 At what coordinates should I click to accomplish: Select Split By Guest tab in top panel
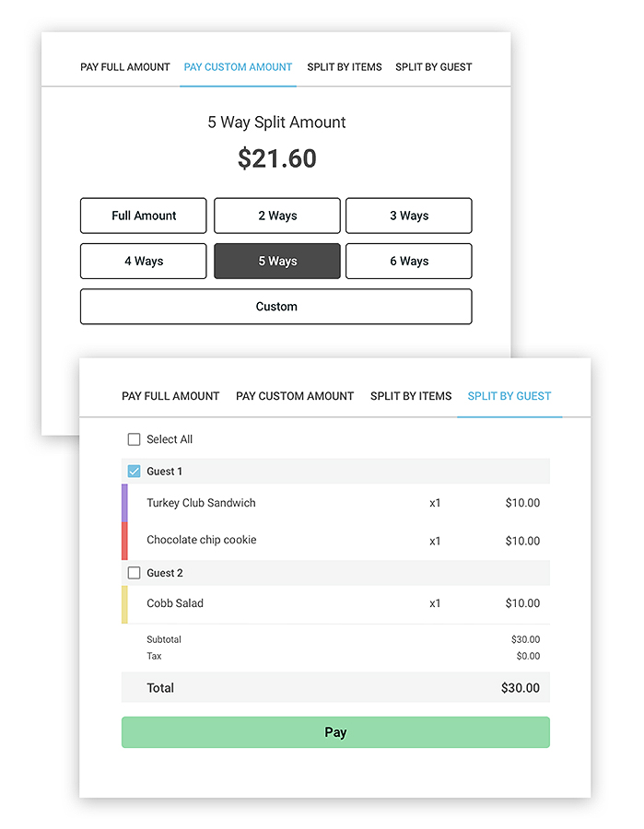(x=434, y=67)
